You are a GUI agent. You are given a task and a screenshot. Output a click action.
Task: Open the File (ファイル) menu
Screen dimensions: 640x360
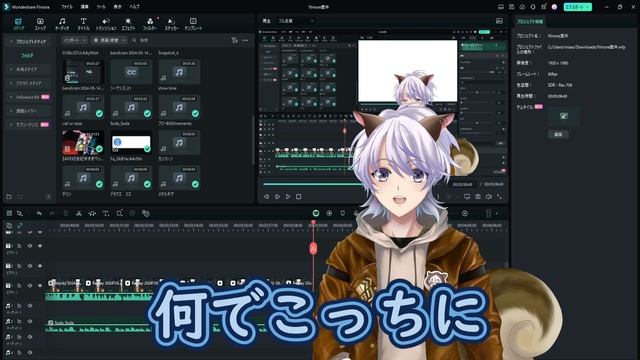point(67,7)
